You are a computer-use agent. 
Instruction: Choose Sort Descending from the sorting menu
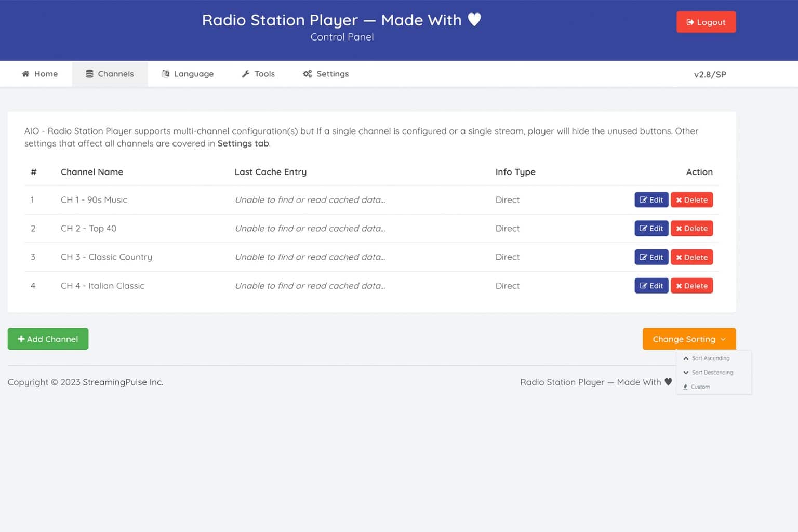[712, 373]
